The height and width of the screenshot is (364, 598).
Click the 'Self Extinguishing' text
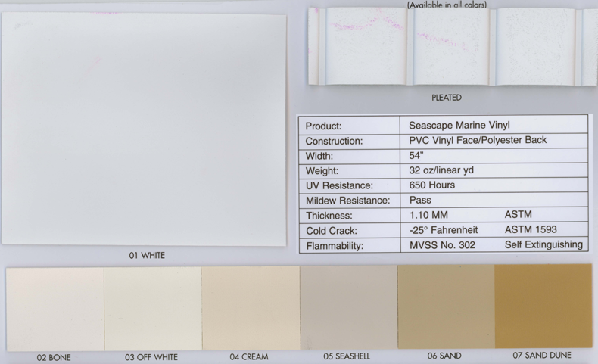coord(543,244)
